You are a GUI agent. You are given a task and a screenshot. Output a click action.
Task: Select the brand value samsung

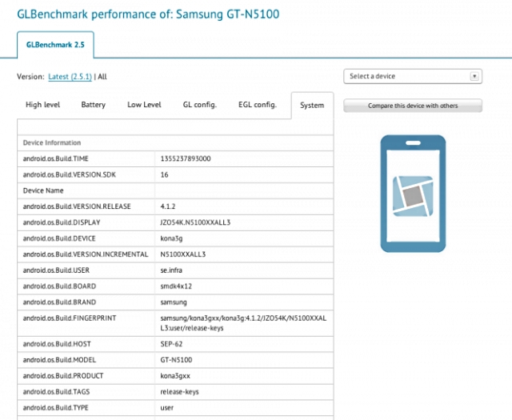[x=174, y=302]
